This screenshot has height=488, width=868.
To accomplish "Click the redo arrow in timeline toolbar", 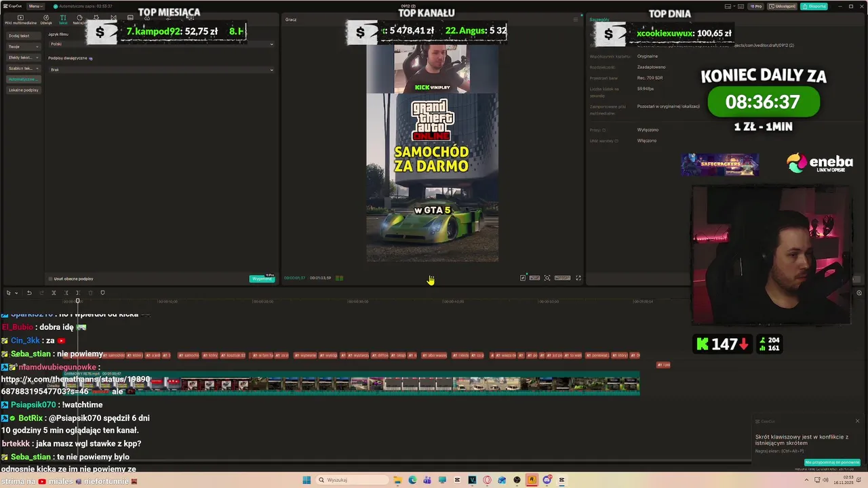I will (x=41, y=293).
